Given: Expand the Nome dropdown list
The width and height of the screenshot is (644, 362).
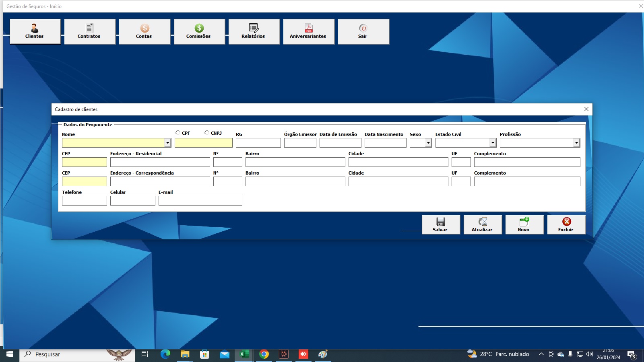Looking at the screenshot, I should 167,143.
